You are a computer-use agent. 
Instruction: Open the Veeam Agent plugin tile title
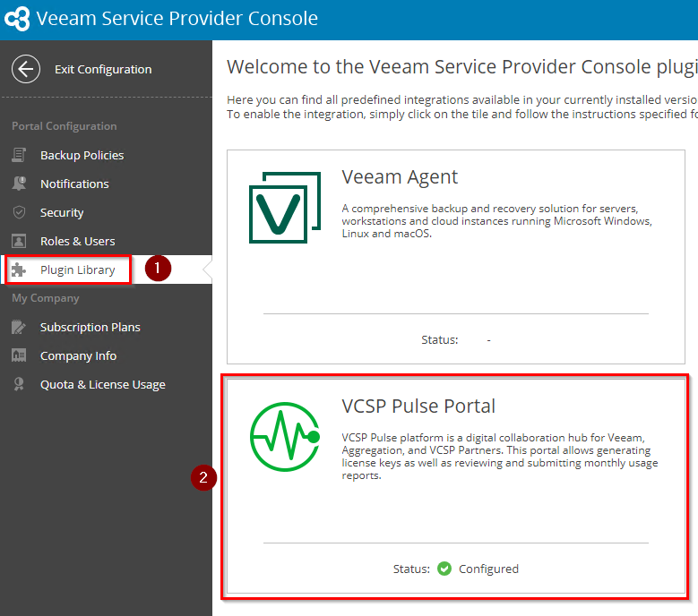click(400, 177)
